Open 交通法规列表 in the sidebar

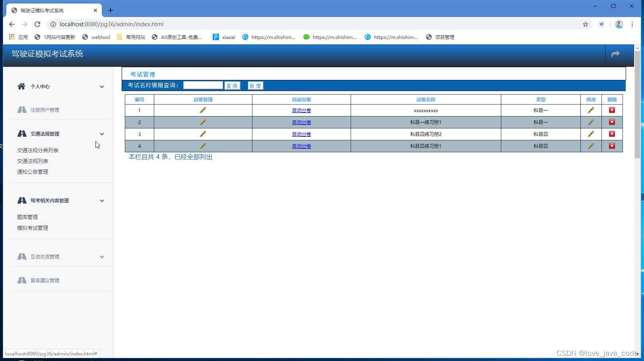tap(33, 161)
